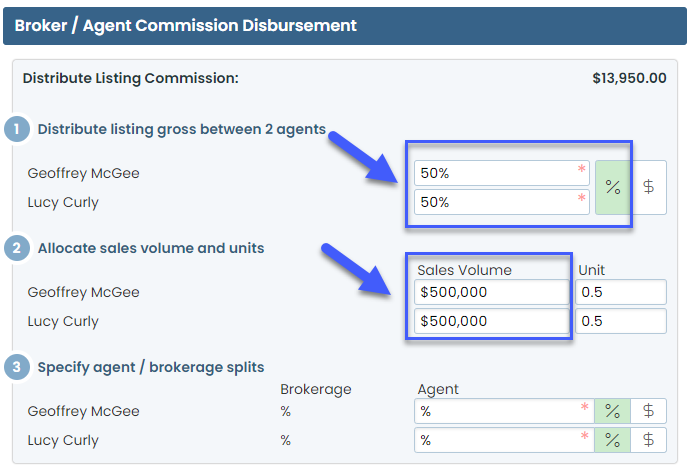Click the $13,950.00 listing commission amount
Screen dimensions: 689x470
point(629,77)
